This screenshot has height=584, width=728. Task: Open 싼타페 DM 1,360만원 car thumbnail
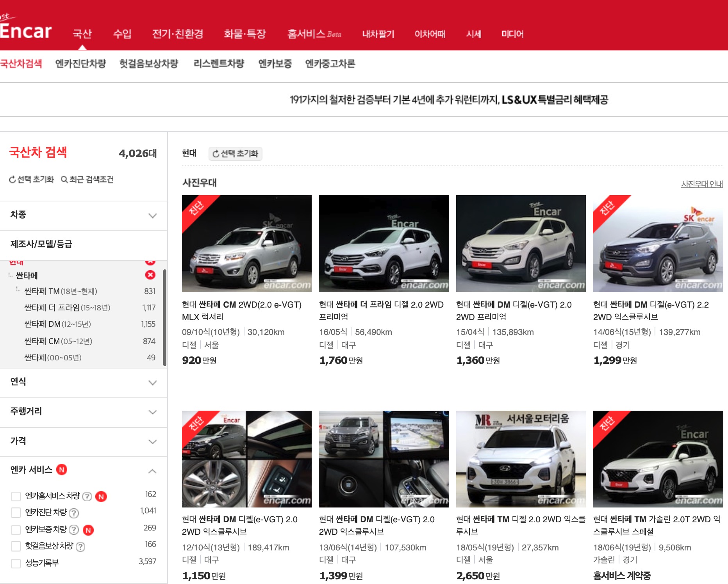click(x=521, y=244)
